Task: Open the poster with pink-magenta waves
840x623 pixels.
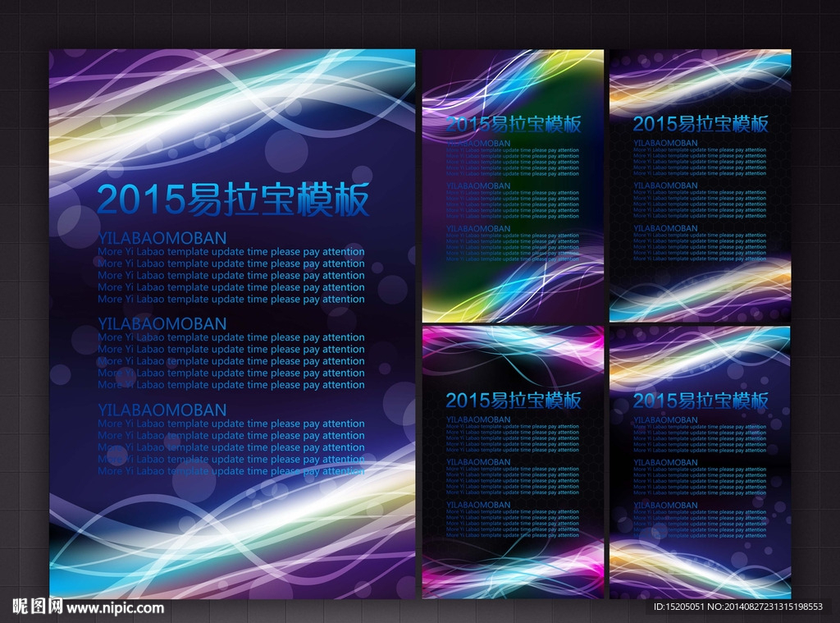Action: [x=513, y=462]
